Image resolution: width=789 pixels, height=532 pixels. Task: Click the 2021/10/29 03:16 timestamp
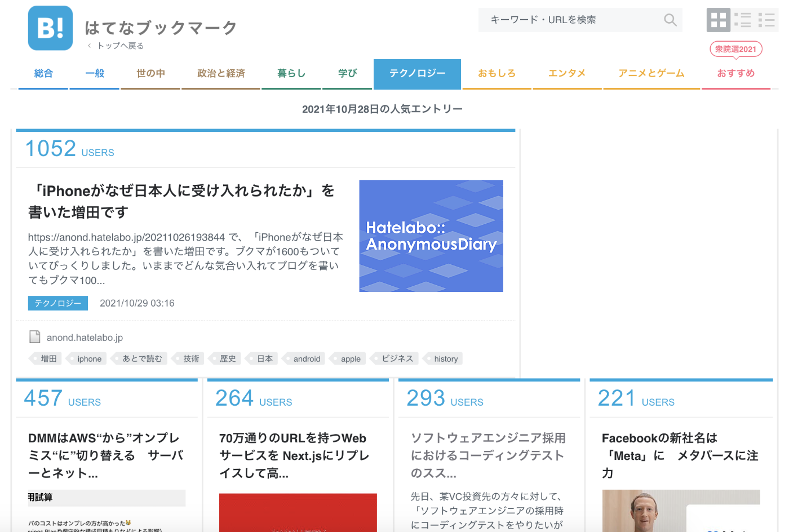tap(137, 303)
